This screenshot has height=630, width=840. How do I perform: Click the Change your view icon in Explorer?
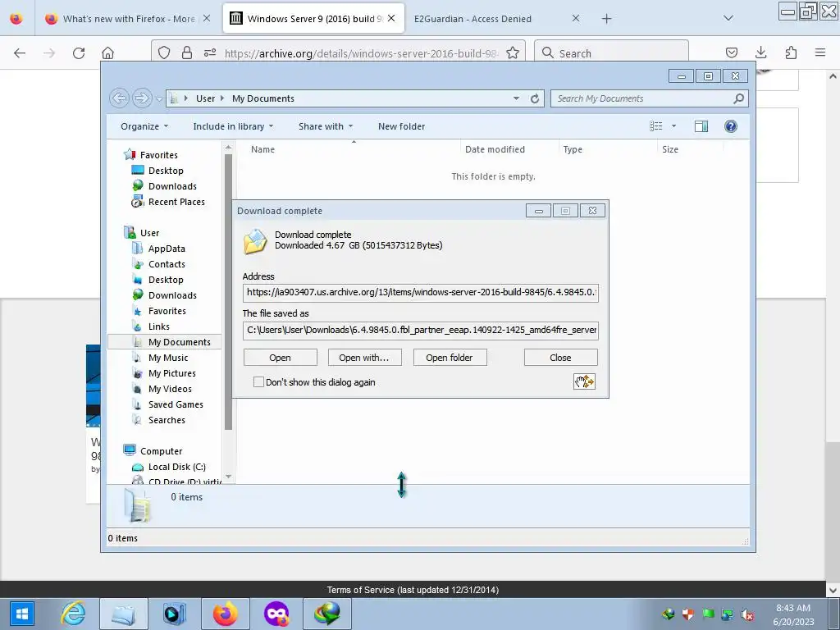pyautogui.click(x=655, y=126)
